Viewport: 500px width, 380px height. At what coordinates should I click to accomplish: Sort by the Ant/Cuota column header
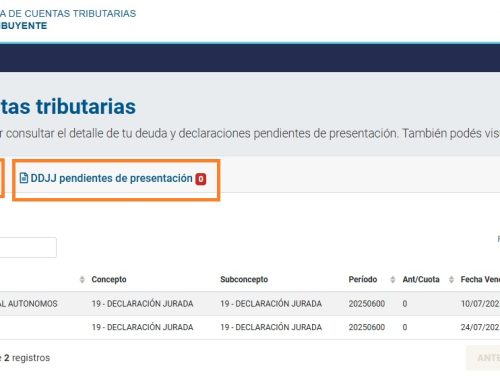tap(421, 279)
